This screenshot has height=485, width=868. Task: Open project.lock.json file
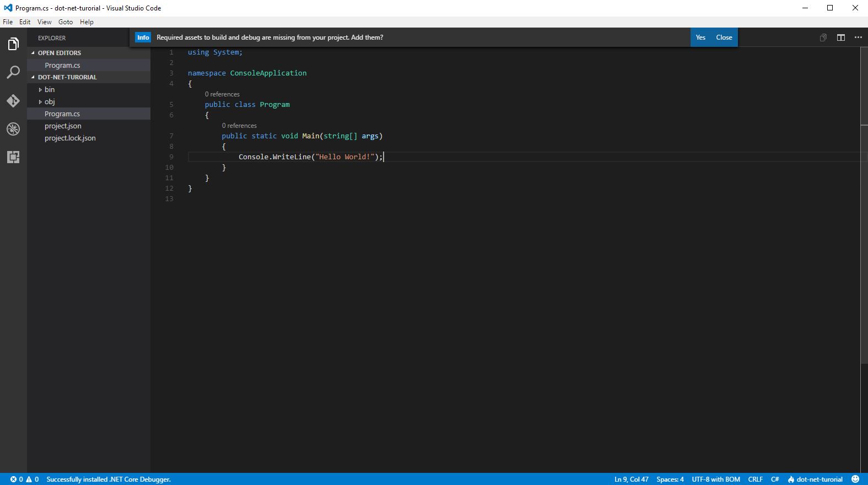click(89, 138)
